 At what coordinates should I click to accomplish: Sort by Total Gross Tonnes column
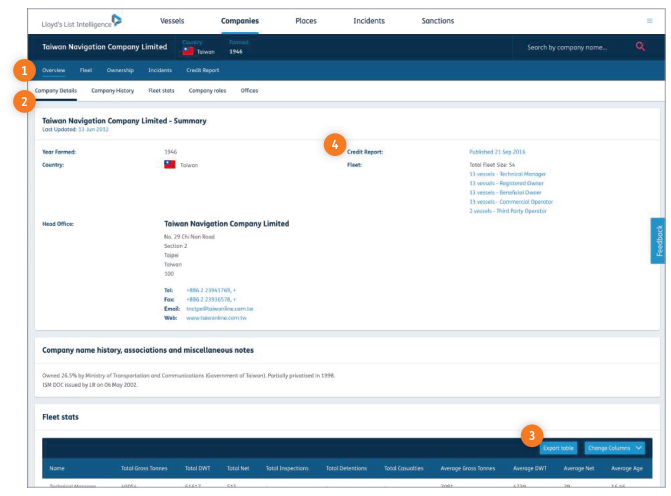point(144,469)
